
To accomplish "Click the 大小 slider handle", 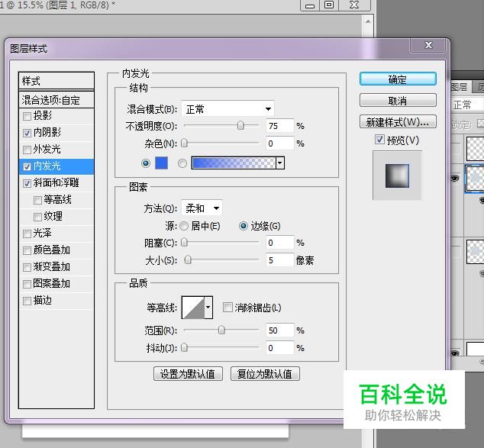I will coord(188,260).
